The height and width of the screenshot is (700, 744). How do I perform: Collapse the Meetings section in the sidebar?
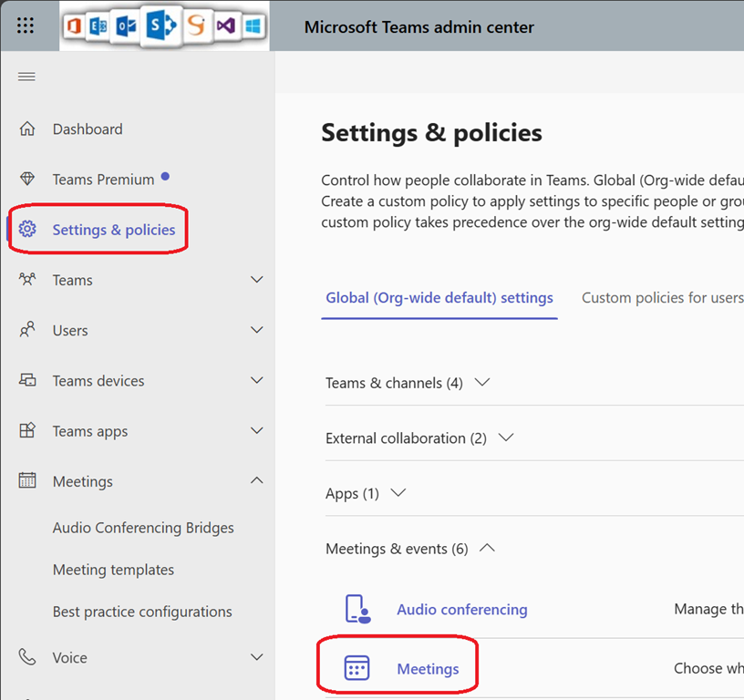257,480
